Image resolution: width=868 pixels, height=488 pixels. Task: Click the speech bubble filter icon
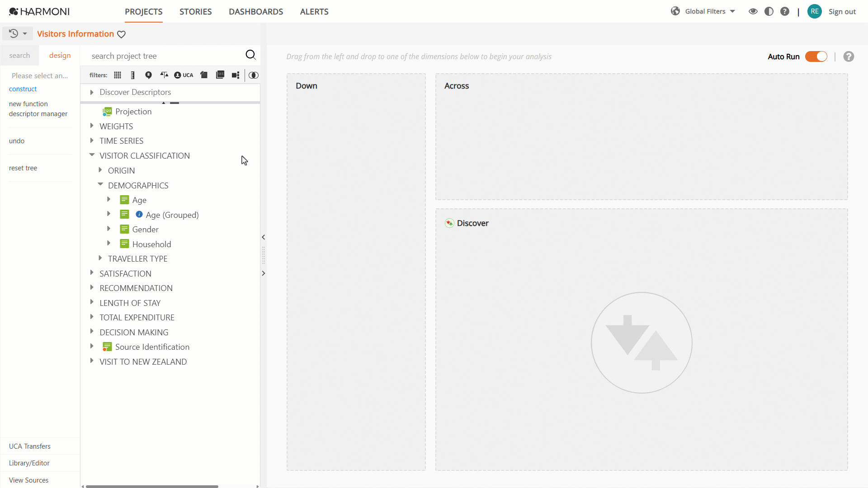point(148,75)
